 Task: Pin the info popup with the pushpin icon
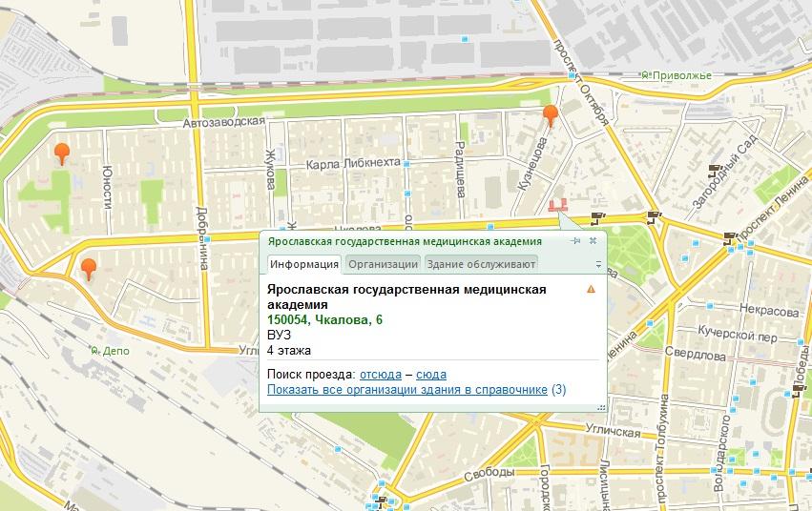point(575,241)
